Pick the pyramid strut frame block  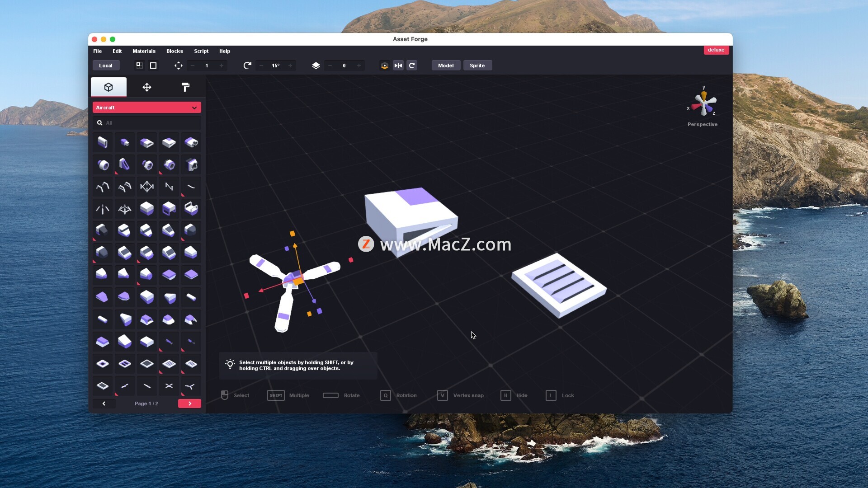coord(124,209)
